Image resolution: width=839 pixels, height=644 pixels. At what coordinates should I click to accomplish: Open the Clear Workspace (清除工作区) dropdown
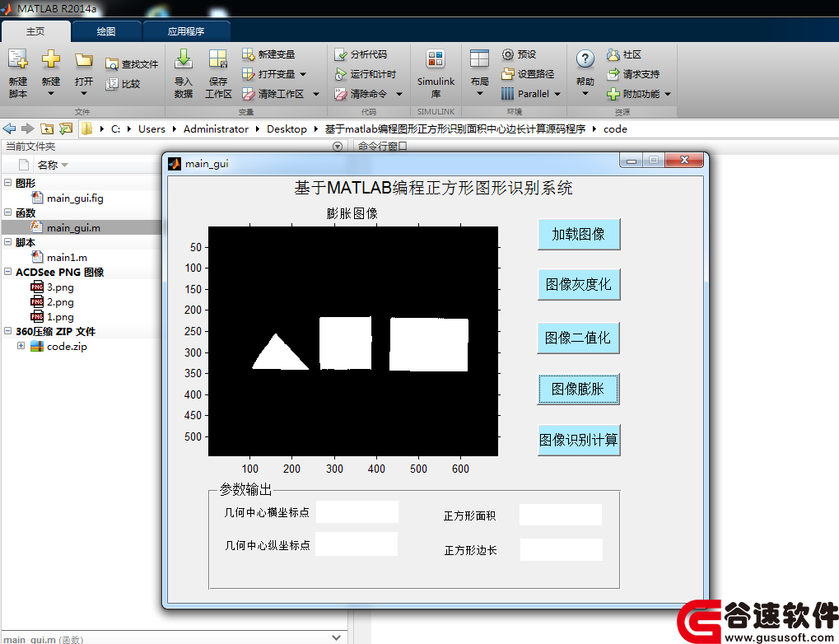pos(315,94)
